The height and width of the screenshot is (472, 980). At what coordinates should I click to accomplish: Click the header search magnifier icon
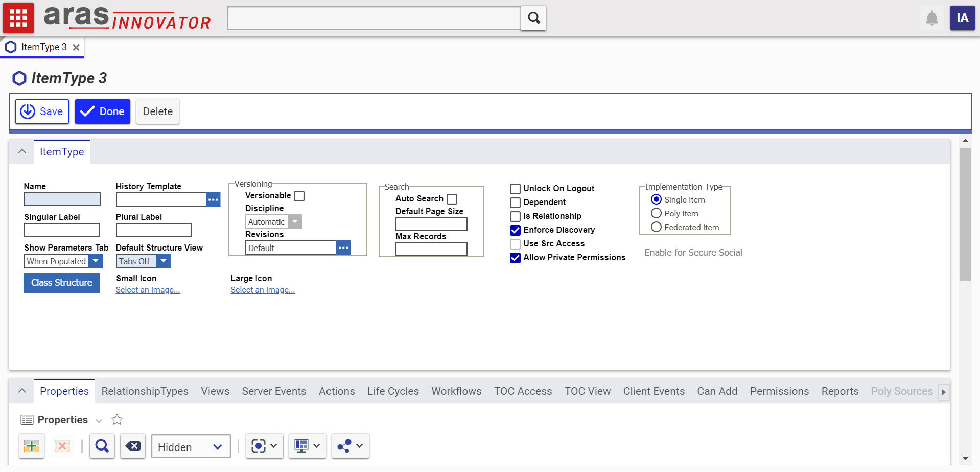click(x=533, y=18)
